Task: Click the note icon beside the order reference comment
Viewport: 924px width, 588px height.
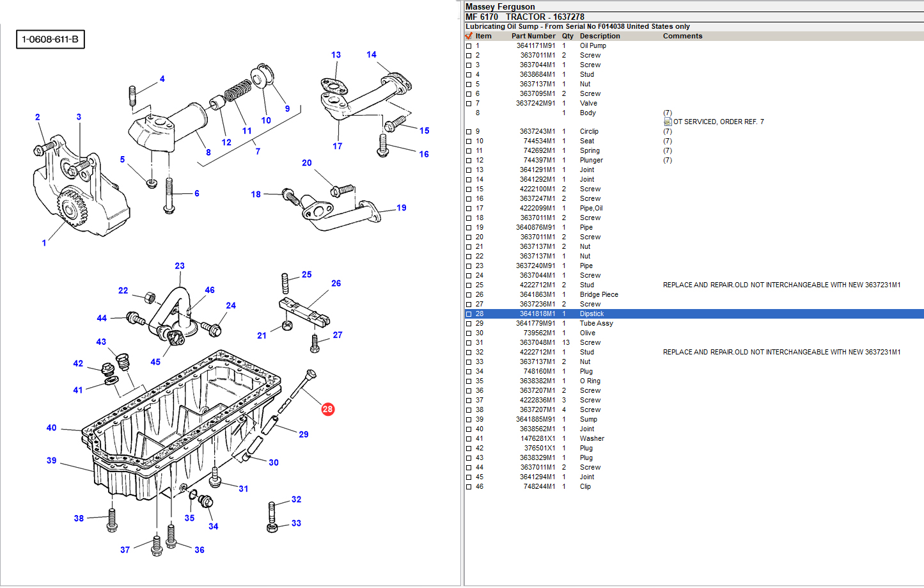Action: [x=668, y=122]
